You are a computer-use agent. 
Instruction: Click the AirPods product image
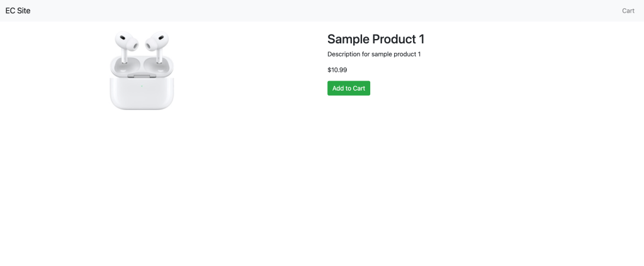coord(142,70)
